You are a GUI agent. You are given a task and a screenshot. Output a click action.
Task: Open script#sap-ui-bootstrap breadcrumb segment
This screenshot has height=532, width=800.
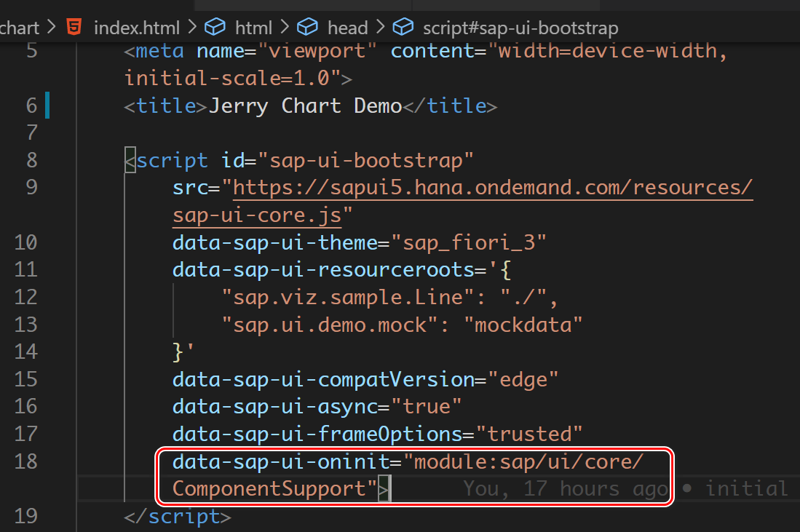(520, 28)
